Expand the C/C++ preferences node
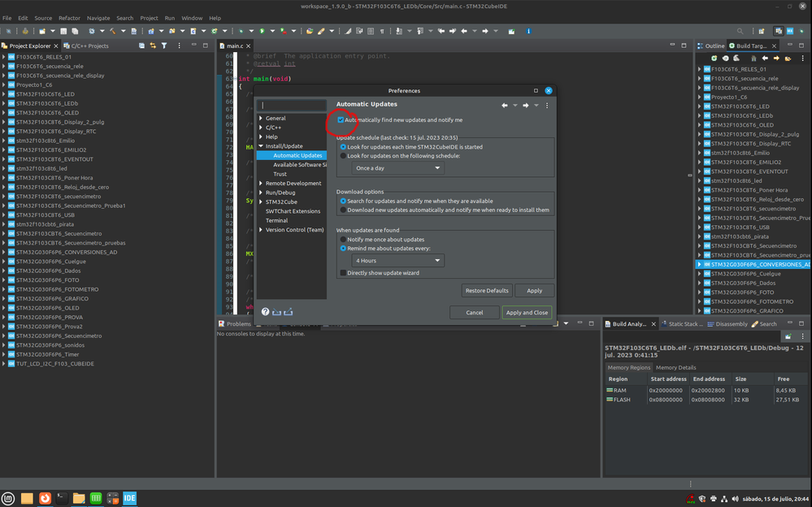The width and height of the screenshot is (812, 507). pos(261,128)
